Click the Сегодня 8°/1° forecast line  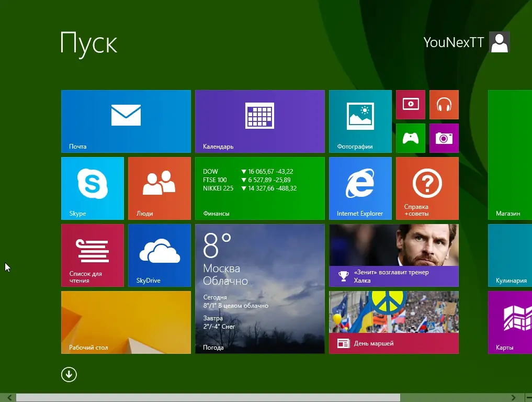coord(236,301)
